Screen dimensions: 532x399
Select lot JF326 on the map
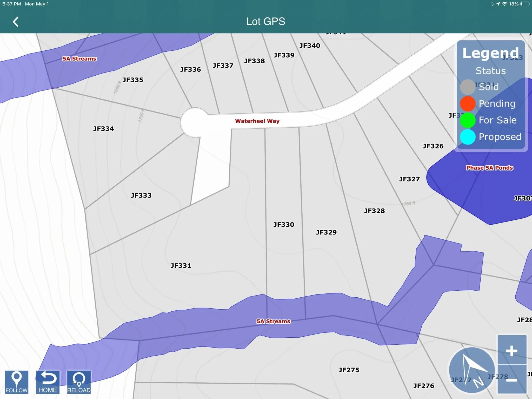click(x=433, y=146)
